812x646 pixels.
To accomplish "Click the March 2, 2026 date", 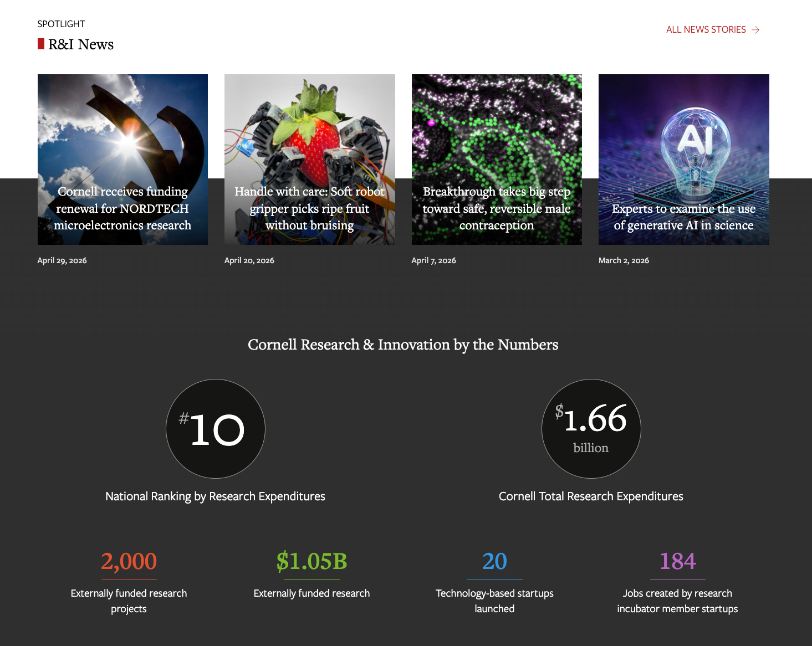I will (624, 260).
